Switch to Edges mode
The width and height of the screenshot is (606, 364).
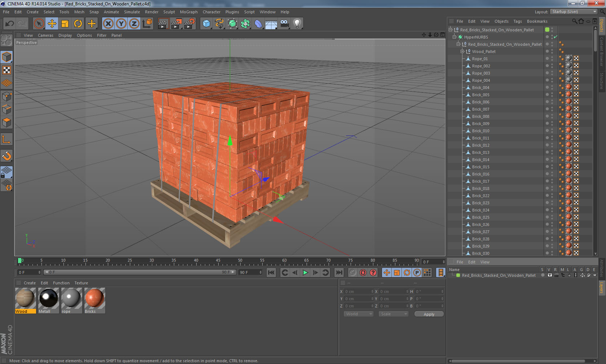pyautogui.click(x=7, y=110)
